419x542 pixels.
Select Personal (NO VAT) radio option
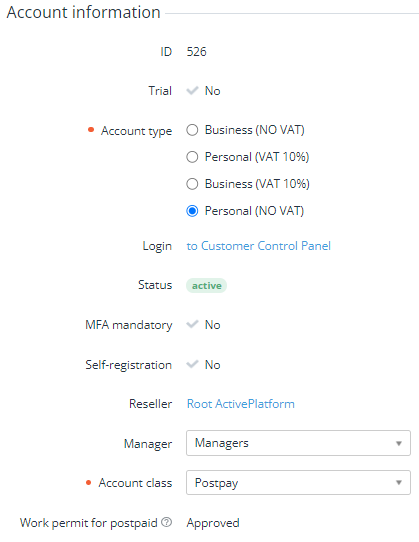coord(192,211)
